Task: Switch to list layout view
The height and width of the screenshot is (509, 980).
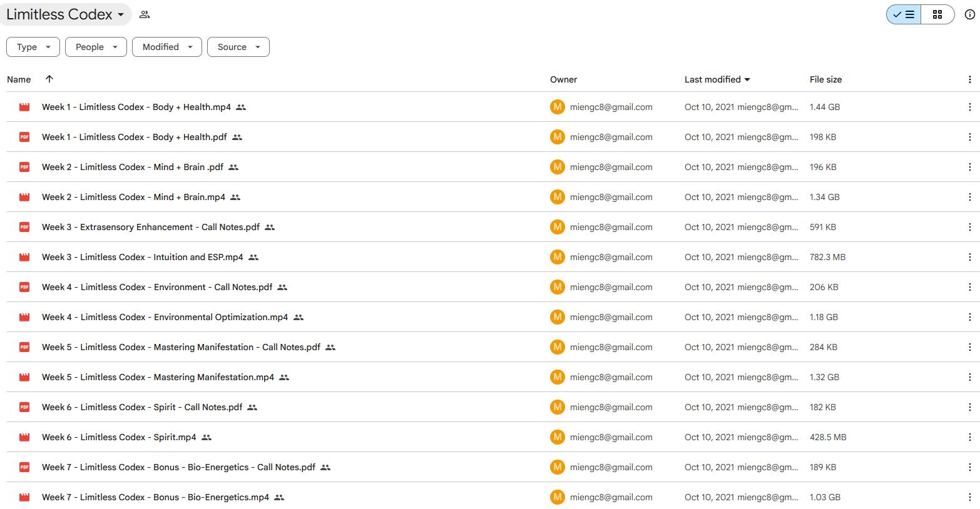Action: [904, 14]
